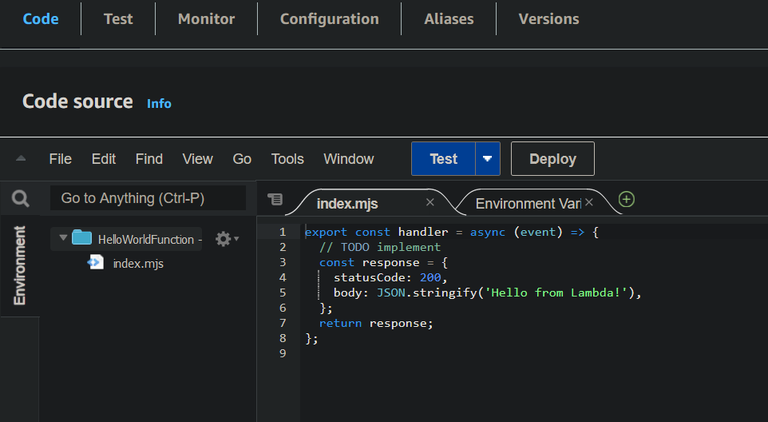Close the index.mjs editor tab
Viewport: 768px width, 422px height.
[430, 203]
